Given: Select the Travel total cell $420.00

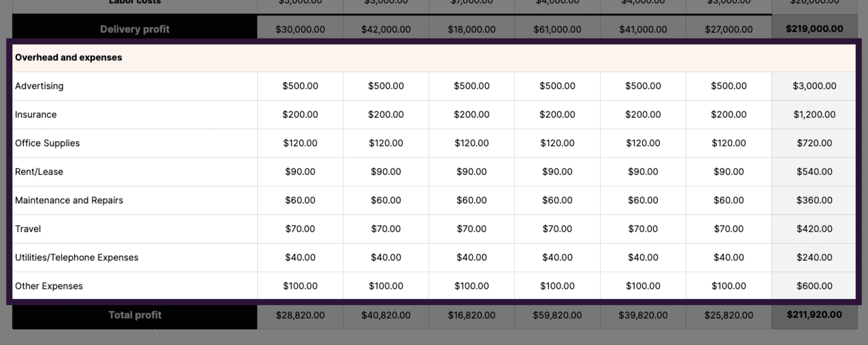Looking at the screenshot, I should [x=814, y=229].
